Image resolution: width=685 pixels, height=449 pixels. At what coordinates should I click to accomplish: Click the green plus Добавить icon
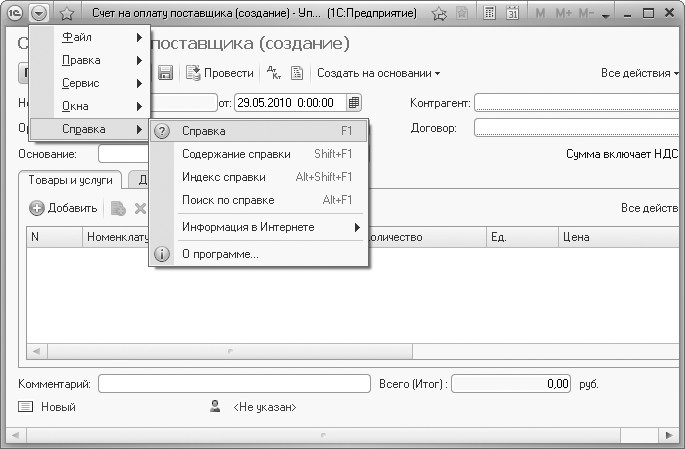pos(37,208)
